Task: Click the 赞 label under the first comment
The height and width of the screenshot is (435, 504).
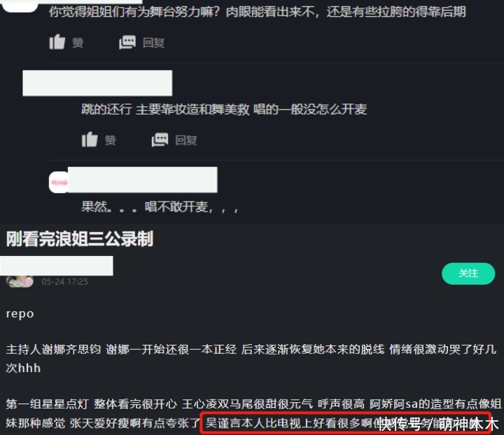Action: pyautogui.click(x=78, y=43)
